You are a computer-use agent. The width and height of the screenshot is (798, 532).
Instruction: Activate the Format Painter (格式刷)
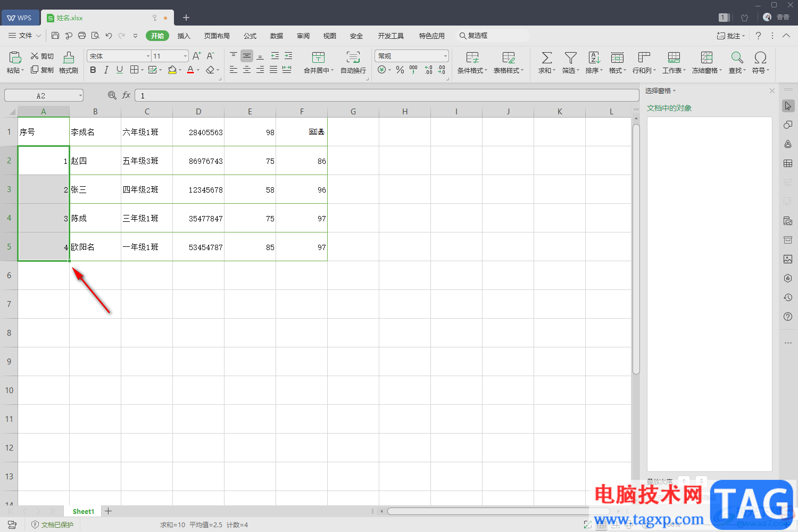tap(69, 63)
